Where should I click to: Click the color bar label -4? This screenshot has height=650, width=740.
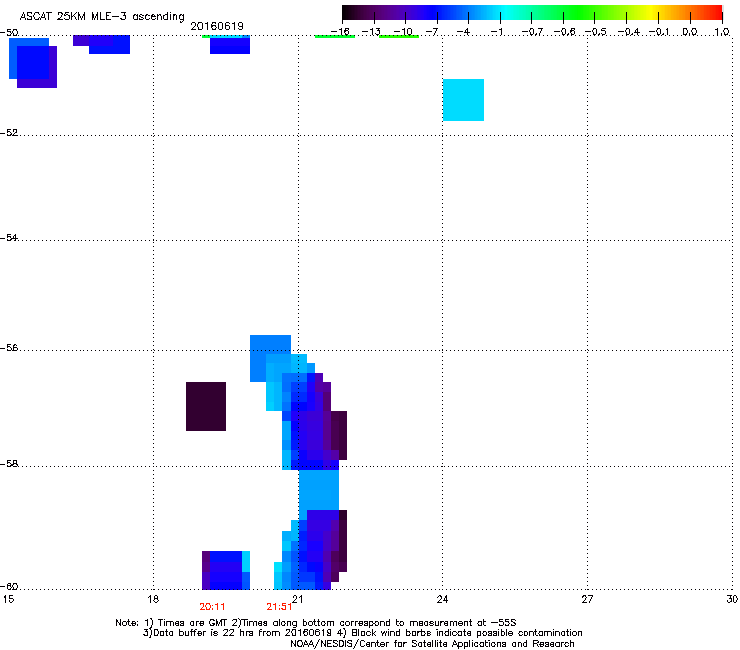point(464,32)
